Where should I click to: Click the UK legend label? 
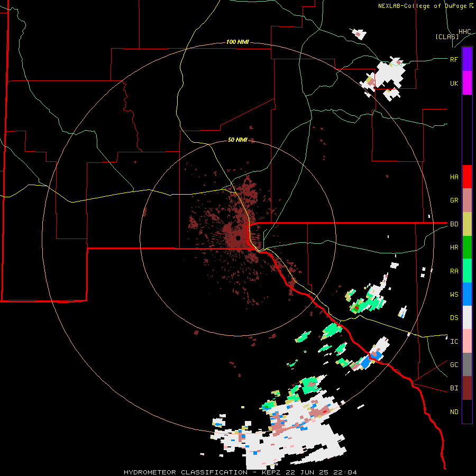[x=454, y=84]
